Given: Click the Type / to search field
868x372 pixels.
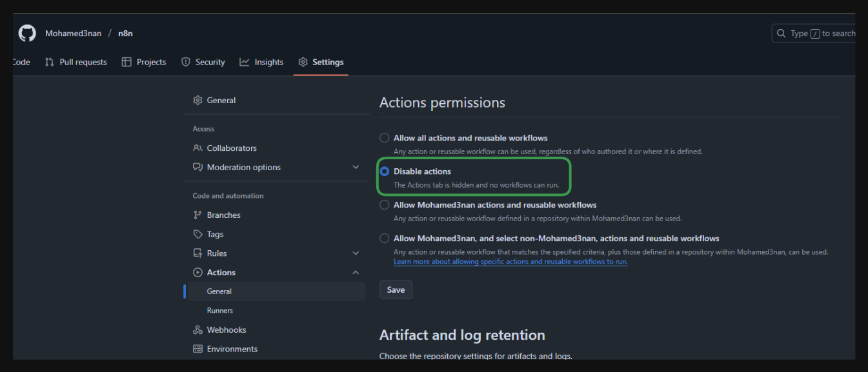Looking at the screenshot, I should (814, 34).
